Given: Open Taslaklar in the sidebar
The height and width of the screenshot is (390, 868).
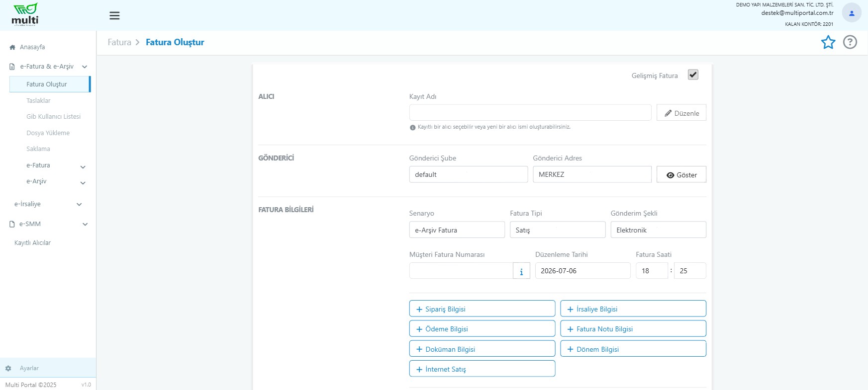Looking at the screenshot, I should pyautogui.click(x=38, y=100).
